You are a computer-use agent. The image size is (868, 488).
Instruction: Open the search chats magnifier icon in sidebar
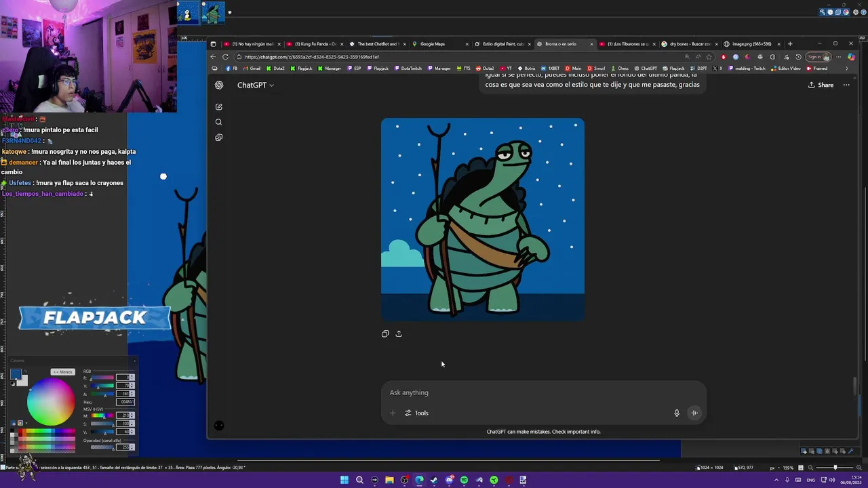pyautogui.click(x=218, y=122)
